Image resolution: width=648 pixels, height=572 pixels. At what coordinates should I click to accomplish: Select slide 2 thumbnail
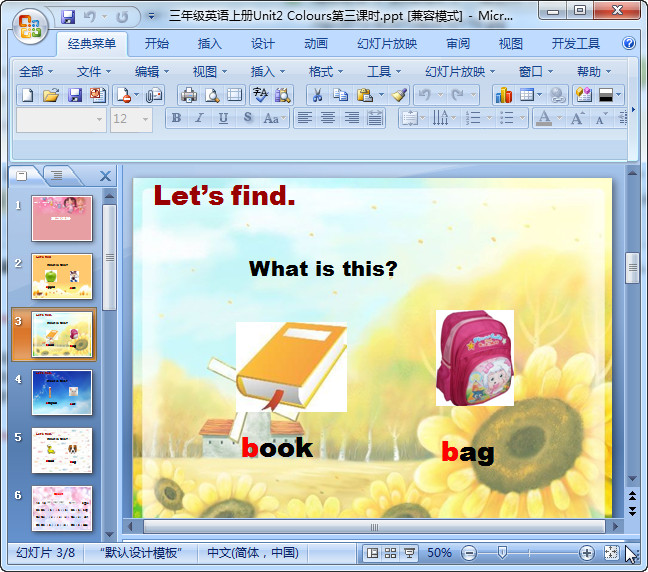(x=62, y=276)
